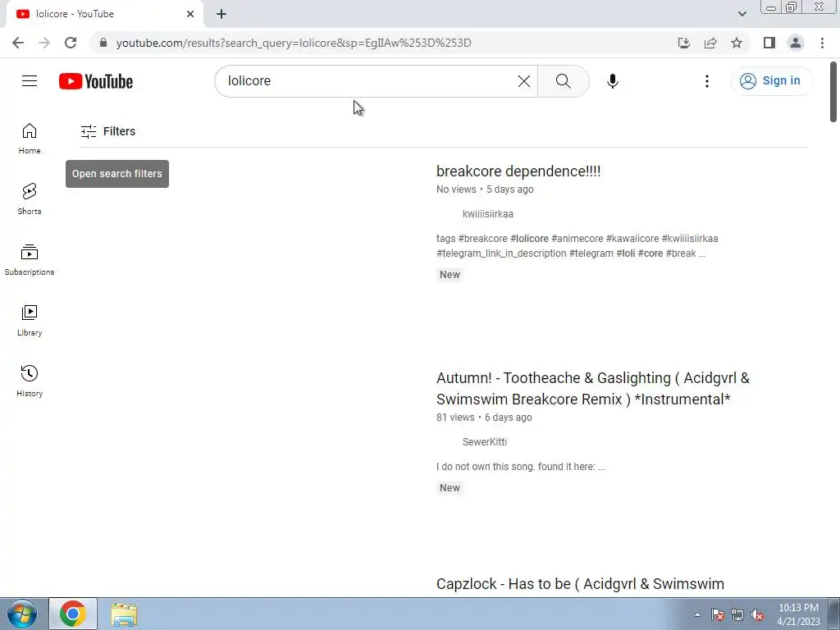
Task: Start voice search with the microphone icon
Action: 612,81
